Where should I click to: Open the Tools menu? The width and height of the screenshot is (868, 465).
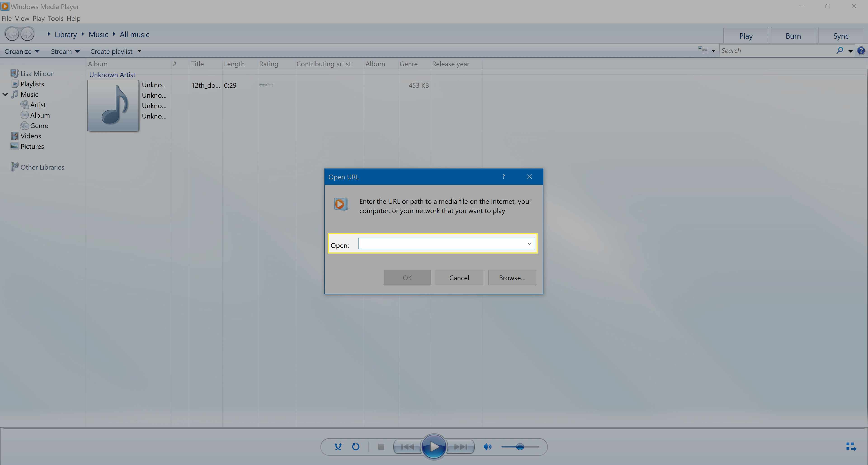coord(56,18)
